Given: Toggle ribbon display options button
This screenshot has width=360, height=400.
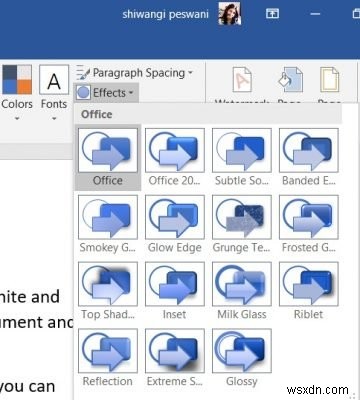Looking at the screenshot, I should pos(272,14).
